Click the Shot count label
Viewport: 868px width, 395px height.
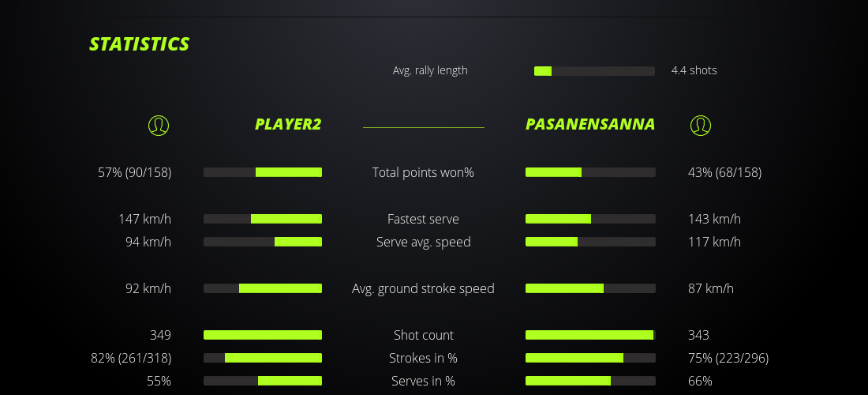(x=424, y=335)
